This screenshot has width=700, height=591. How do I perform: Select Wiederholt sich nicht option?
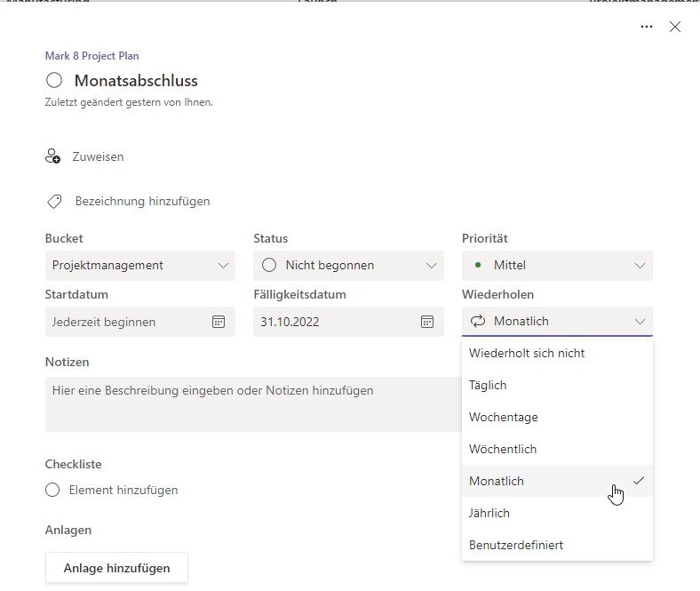(x=527, y=353)
